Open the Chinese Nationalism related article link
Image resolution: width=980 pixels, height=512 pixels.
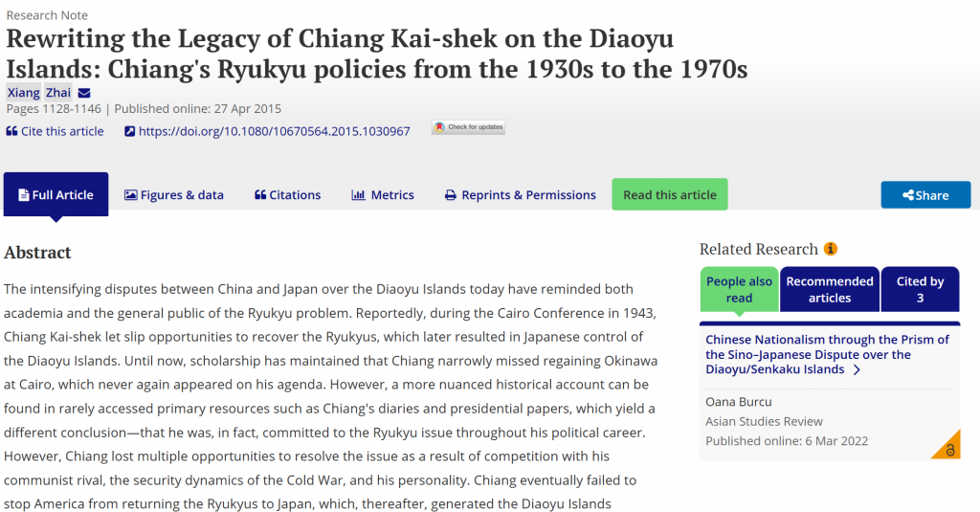click(827, 354)
